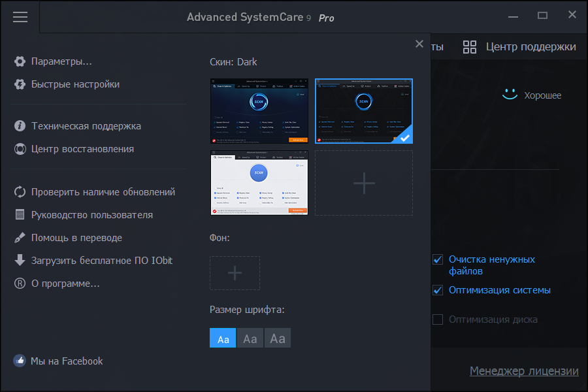Click the lifebuoy icon for Центр восстановления

[20, 149]
